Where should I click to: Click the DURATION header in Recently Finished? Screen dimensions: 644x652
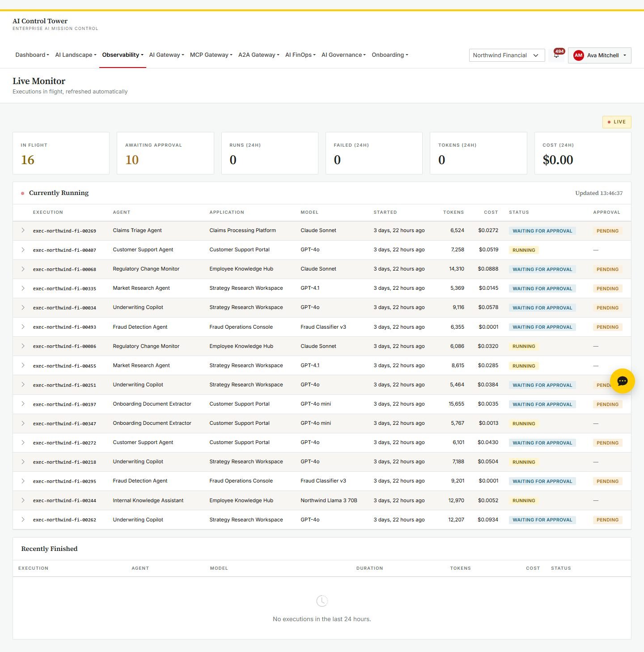369,568
